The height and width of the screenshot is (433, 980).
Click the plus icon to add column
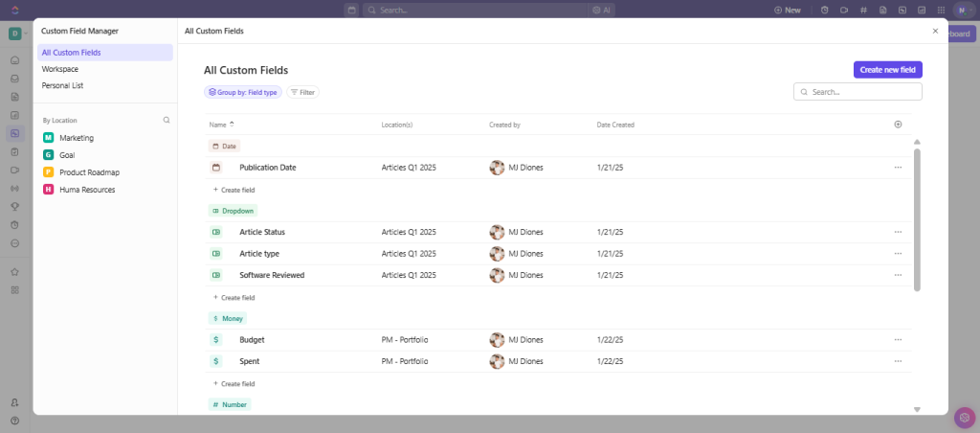(x=897, y=125)
